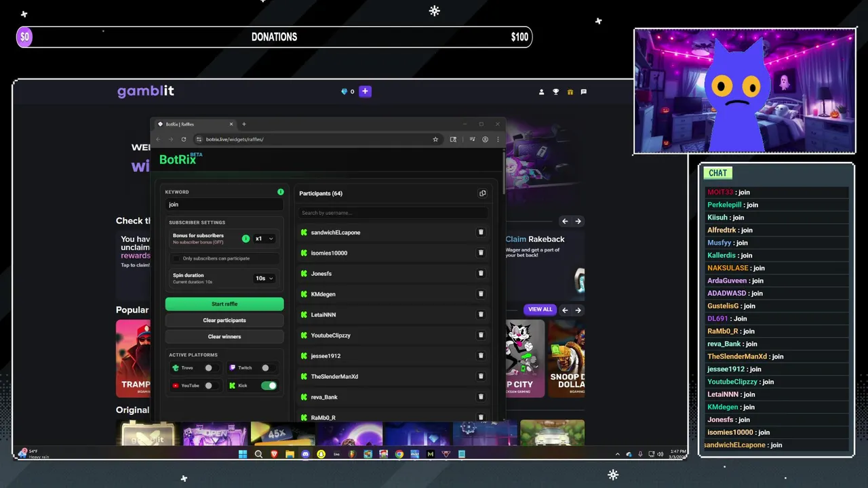
Task: Click the left arrow next to VIEW ALL
Action: pos(565,310)
